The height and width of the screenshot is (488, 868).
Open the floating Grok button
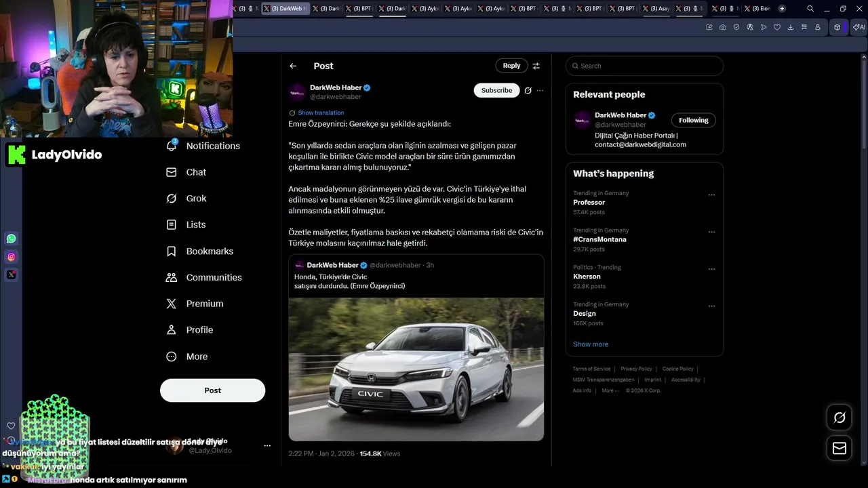click(x=839, y=418)
